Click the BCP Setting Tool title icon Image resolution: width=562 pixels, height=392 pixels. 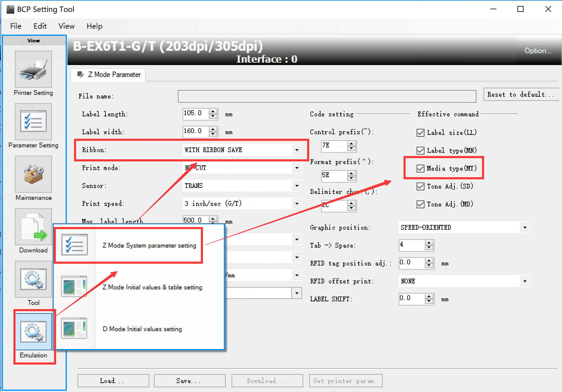click(x=10, y=10)
